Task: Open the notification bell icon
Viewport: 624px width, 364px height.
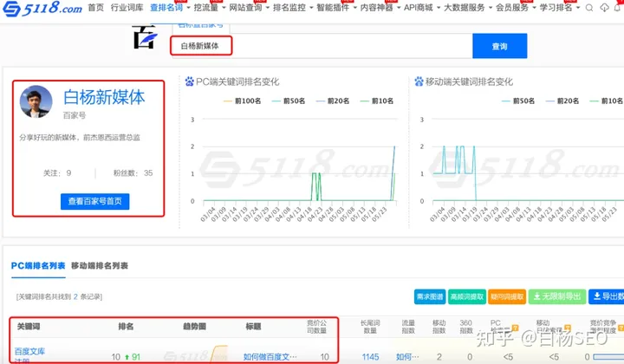Action: coord(619,8)
